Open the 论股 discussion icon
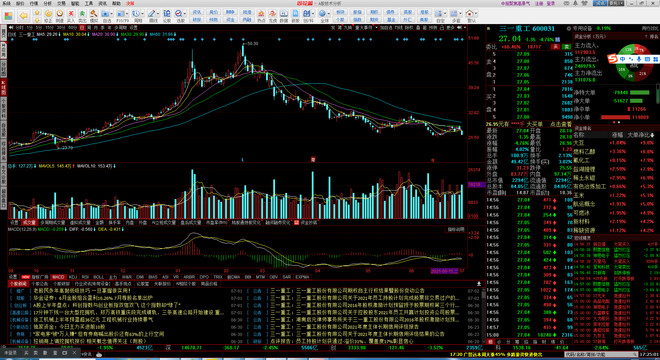This screenshot has height=360, width=660. click(x=167, y=16)
